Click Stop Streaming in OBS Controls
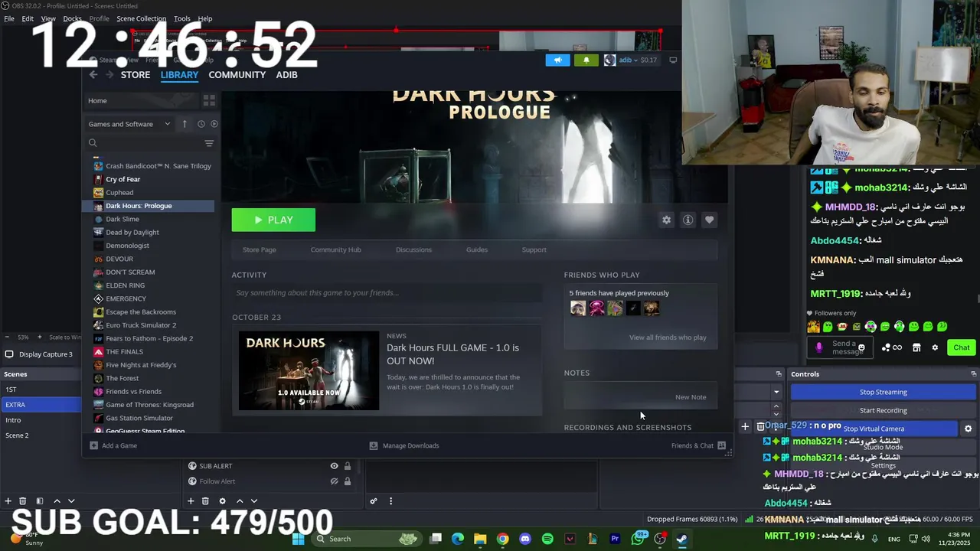Screen dimensions: 980x551 (x=883, y=392)
